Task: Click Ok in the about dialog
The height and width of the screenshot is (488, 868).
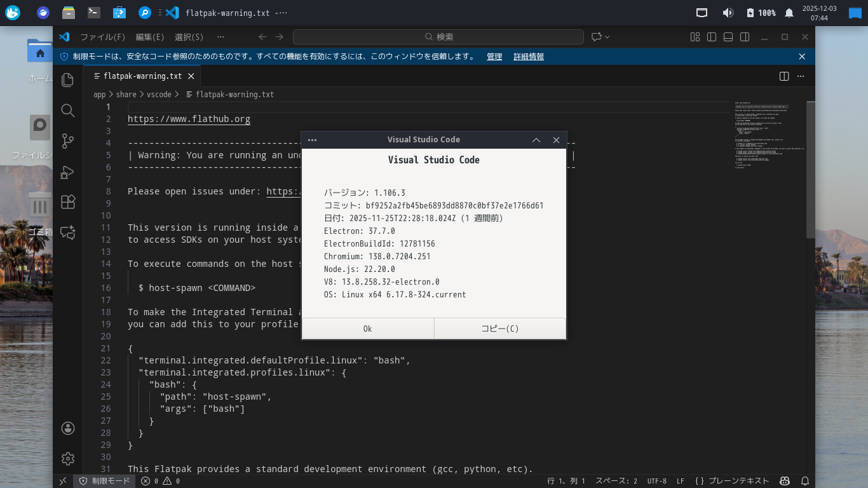Action: pos(367,329)
